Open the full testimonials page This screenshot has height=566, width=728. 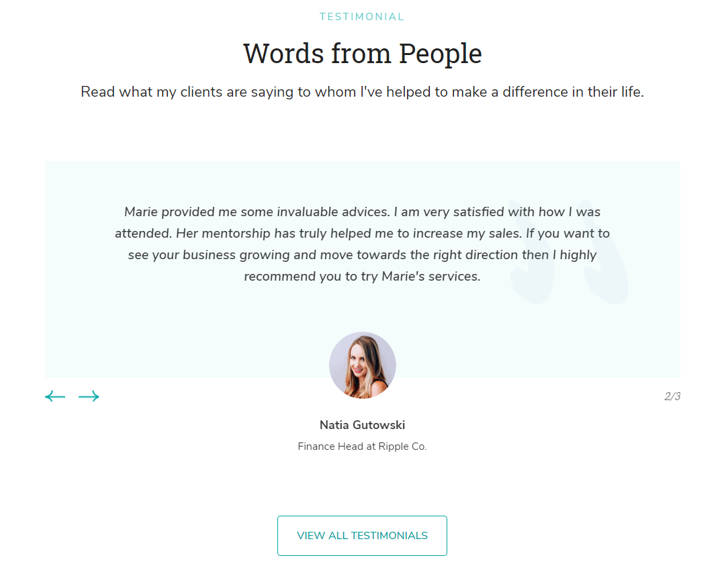pos(362,535)
